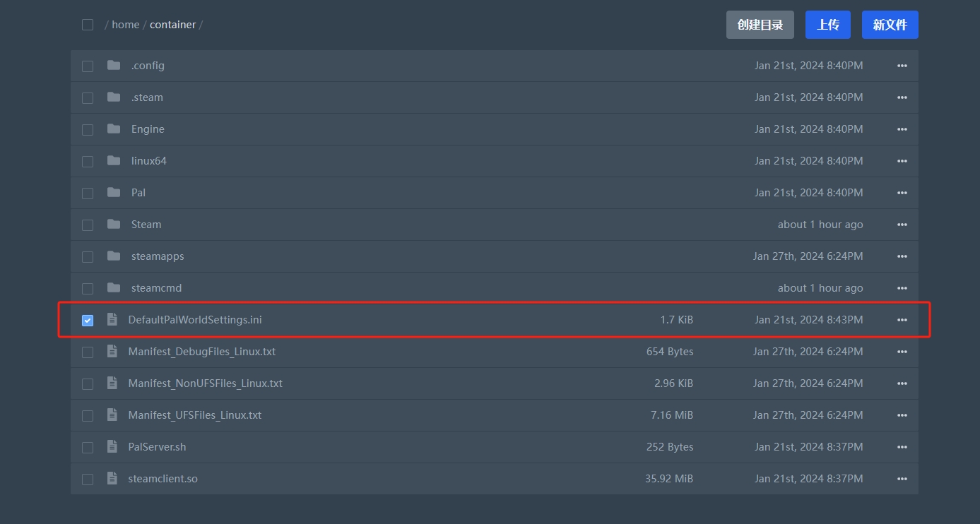
Task: Click the 1.7 KiB size text
Action: pyautogui.click(x=677, y=319)
